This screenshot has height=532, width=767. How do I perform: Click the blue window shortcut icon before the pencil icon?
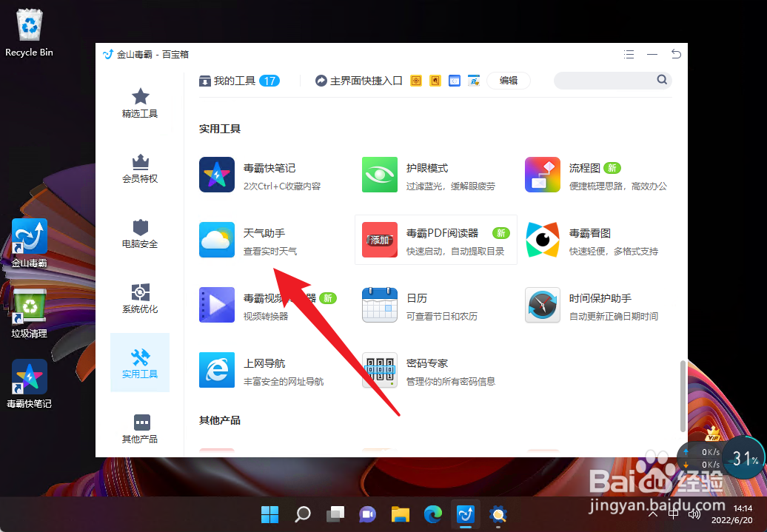point(455,81)
